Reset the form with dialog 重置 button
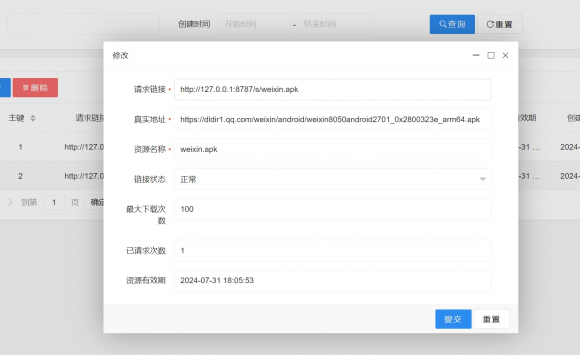The width and height of the screenshot is (580, 360). pyautogui.click(x=491, y=319)
